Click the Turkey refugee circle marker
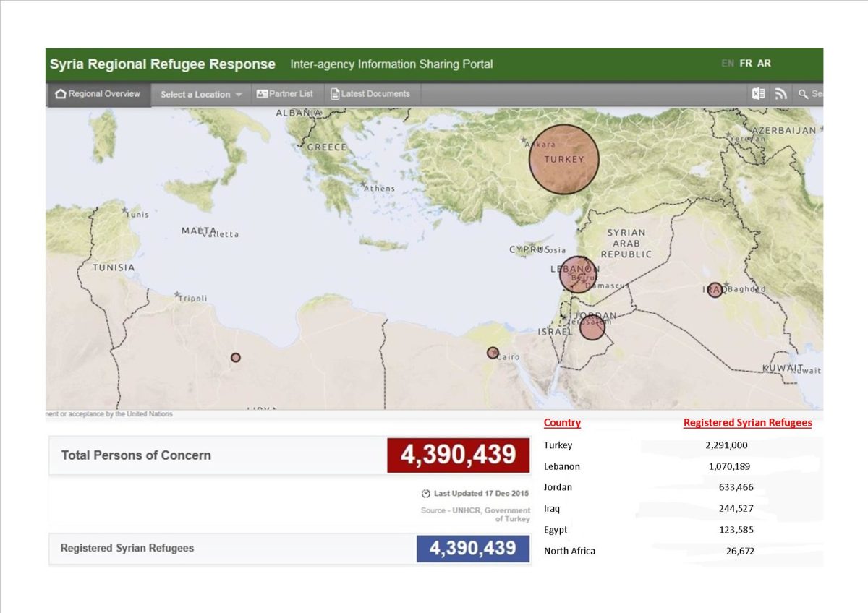 564,160
